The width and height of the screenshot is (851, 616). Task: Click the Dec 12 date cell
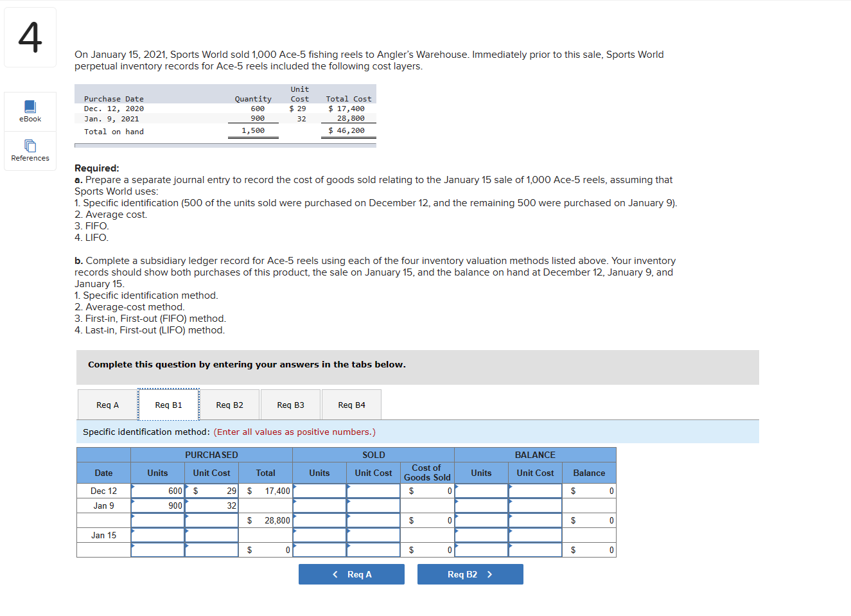103,491
